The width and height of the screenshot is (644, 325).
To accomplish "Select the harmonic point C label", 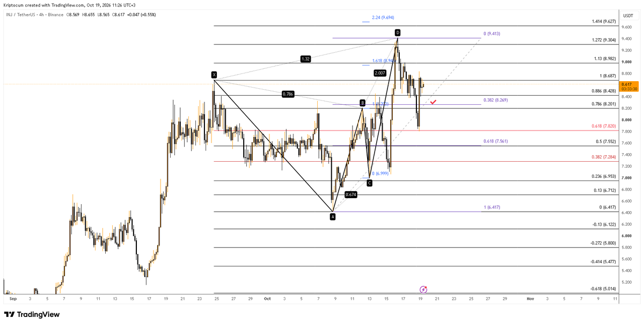I will tap(369, 183).
